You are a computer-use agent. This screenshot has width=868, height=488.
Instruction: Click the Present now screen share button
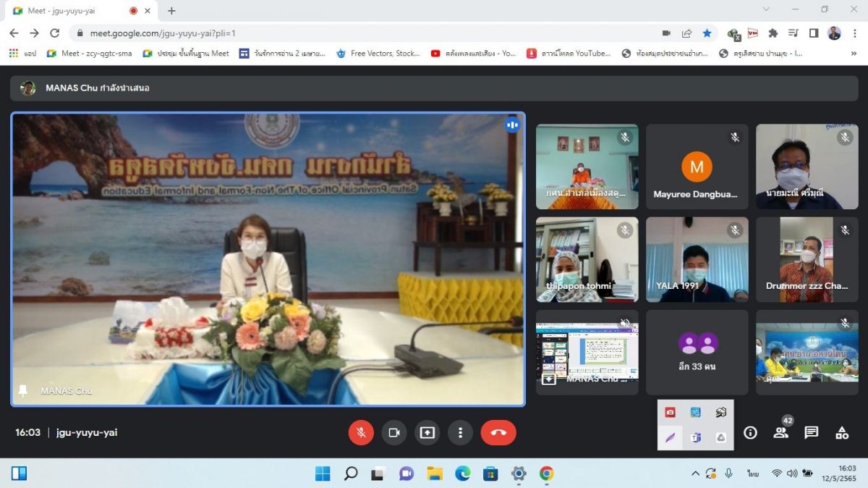(427, 432)
